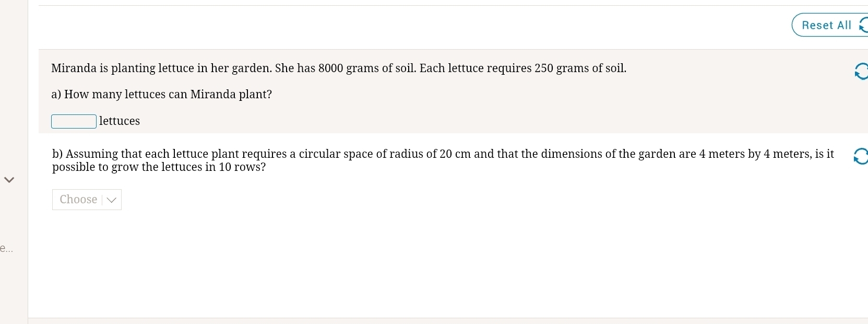Click the 'Choose' placeholder text
This screenshot has height=324, width=868.
click(x=78, y=200)
